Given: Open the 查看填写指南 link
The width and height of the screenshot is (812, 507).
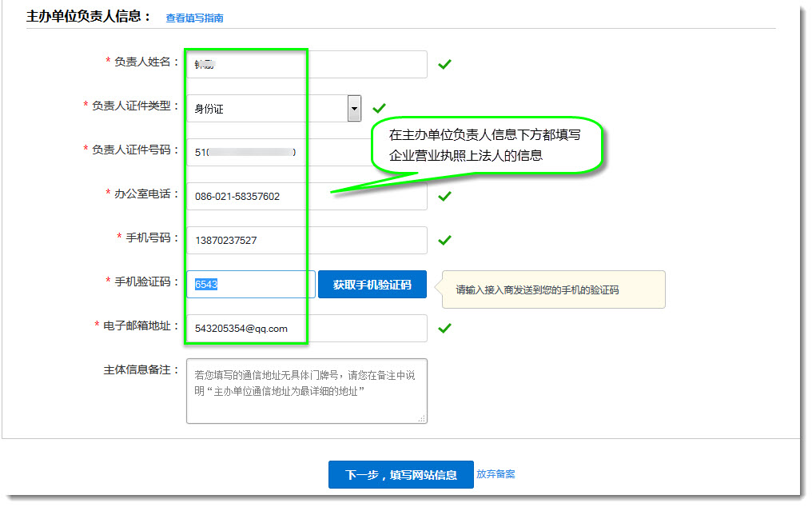Looking at the screenshot, I should 194,18.
